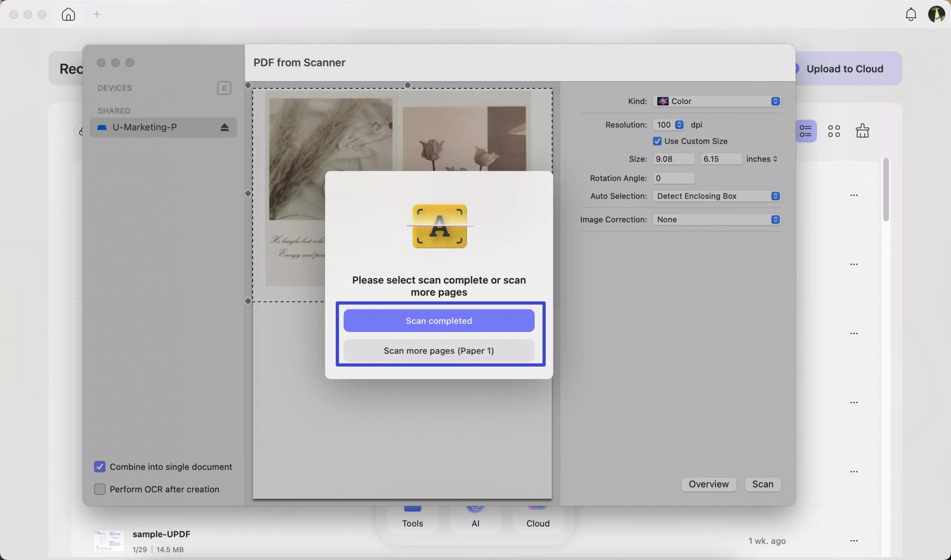
Task: Enable Perform OCR after creation
Action: point(100,489)
